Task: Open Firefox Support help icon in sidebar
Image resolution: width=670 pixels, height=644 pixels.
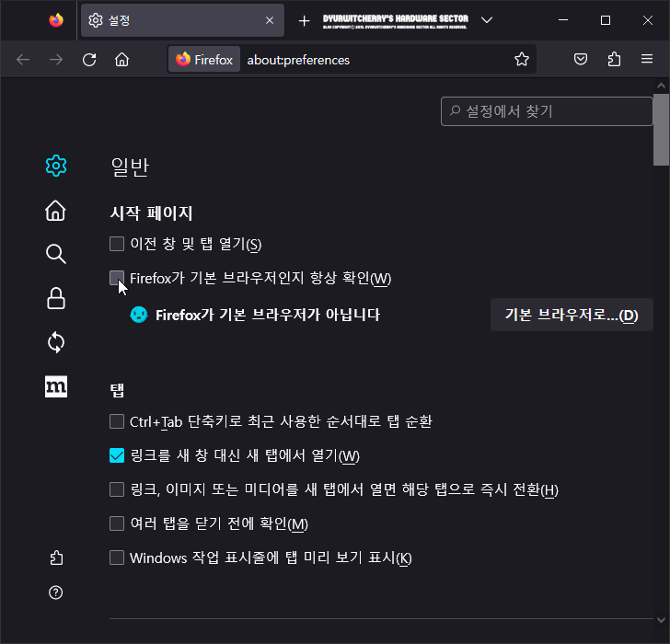Action: pos(56,592)
